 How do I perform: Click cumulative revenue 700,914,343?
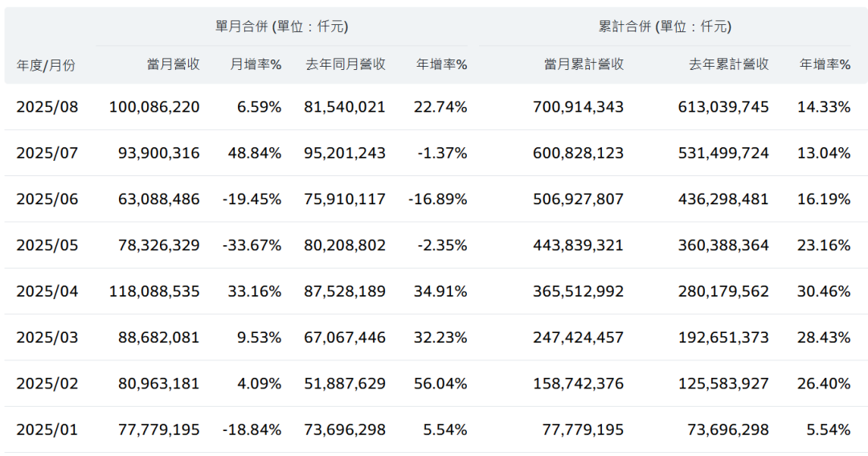tap(579, 107)
